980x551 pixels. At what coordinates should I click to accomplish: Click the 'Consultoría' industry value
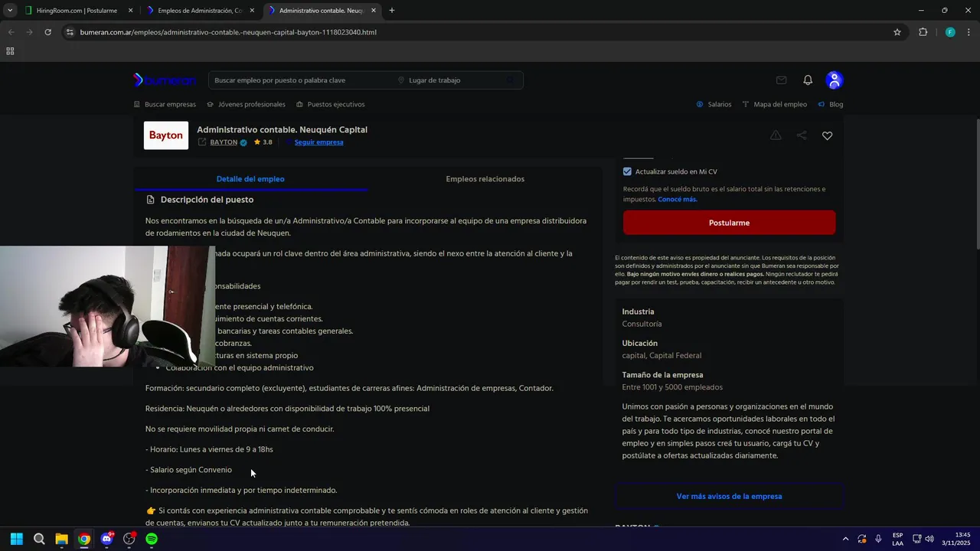[642, 324]
